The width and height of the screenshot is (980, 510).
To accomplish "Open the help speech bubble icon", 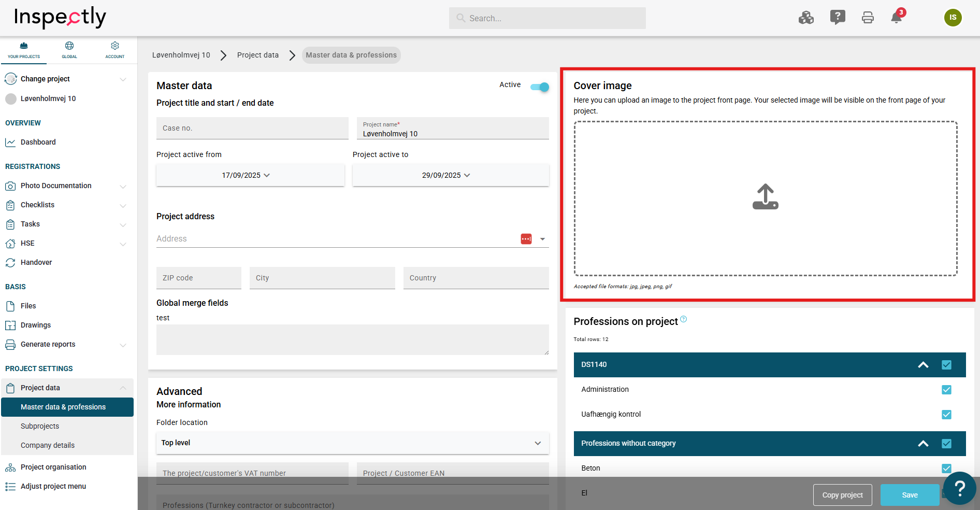I will pyautogui.click(x=838, y=18).
